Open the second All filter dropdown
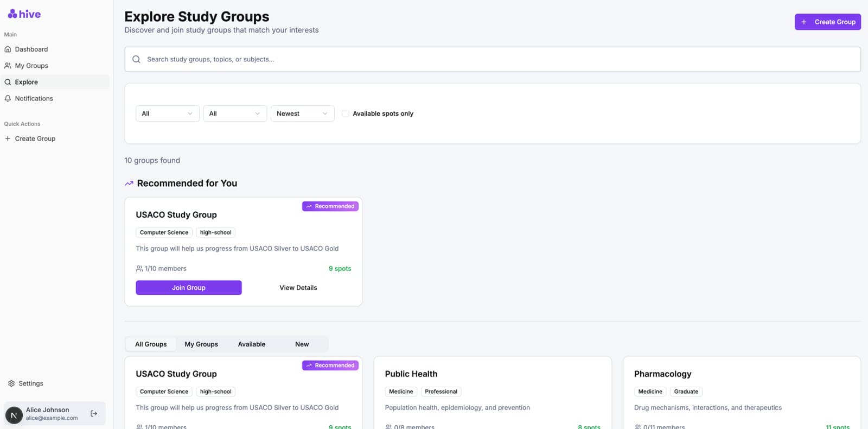Image resolution: width=868 pixels, height=429 pixels. tap(235, 113)
